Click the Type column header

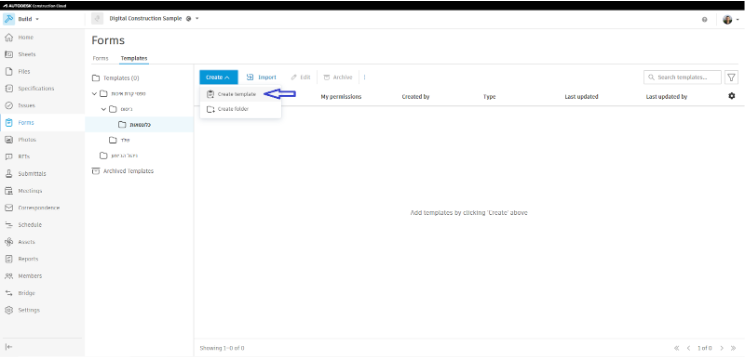[x=489, y=97]
